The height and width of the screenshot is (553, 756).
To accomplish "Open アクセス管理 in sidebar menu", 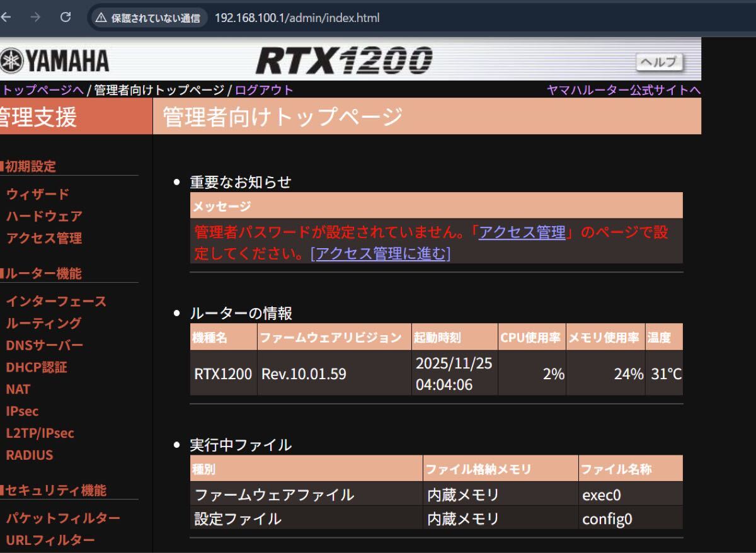I will tap(44, 238).
